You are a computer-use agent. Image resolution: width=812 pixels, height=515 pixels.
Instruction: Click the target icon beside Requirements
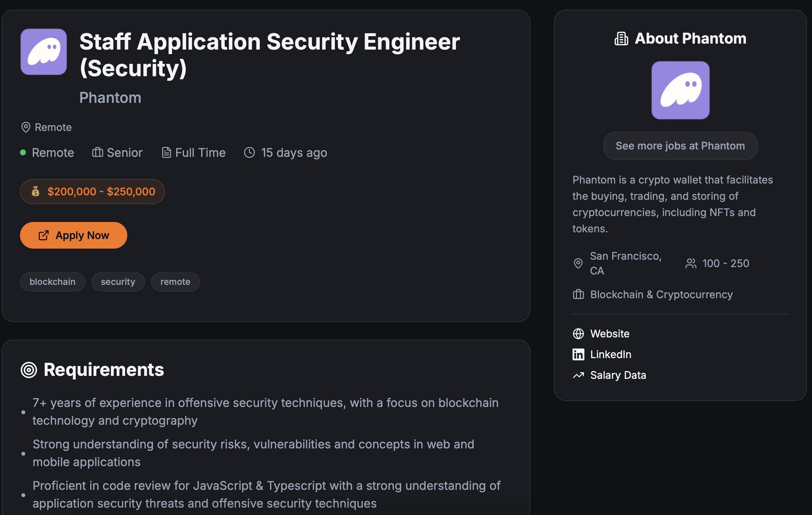click(29, 370)
